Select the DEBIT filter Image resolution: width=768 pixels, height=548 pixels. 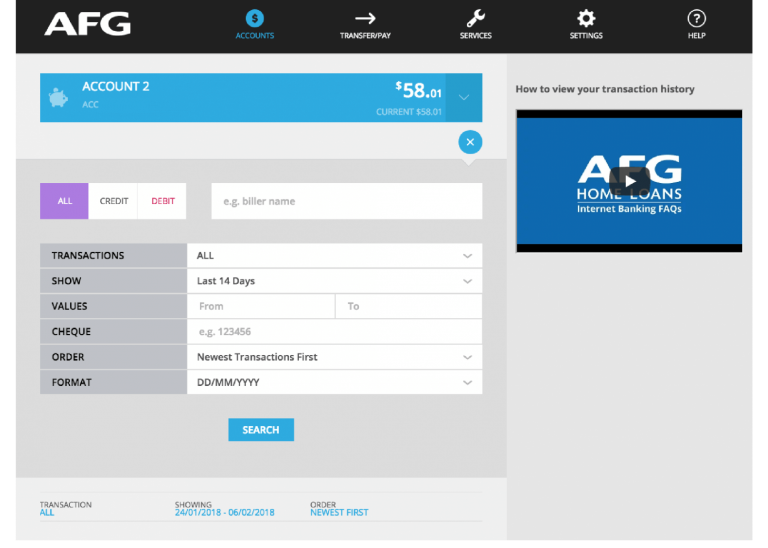[163, 201]
